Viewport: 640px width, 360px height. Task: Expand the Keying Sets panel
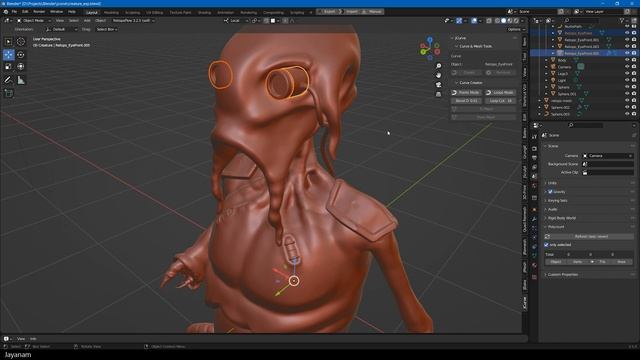(557, 200)
